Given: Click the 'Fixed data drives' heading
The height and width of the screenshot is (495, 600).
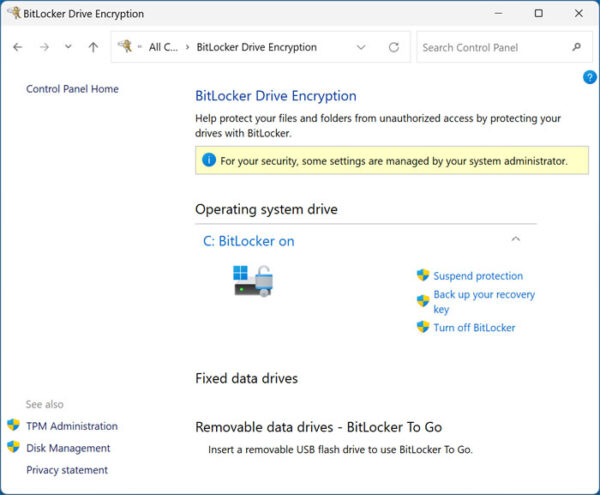Looking at the screenshot, I should click(x=246, y=378).
